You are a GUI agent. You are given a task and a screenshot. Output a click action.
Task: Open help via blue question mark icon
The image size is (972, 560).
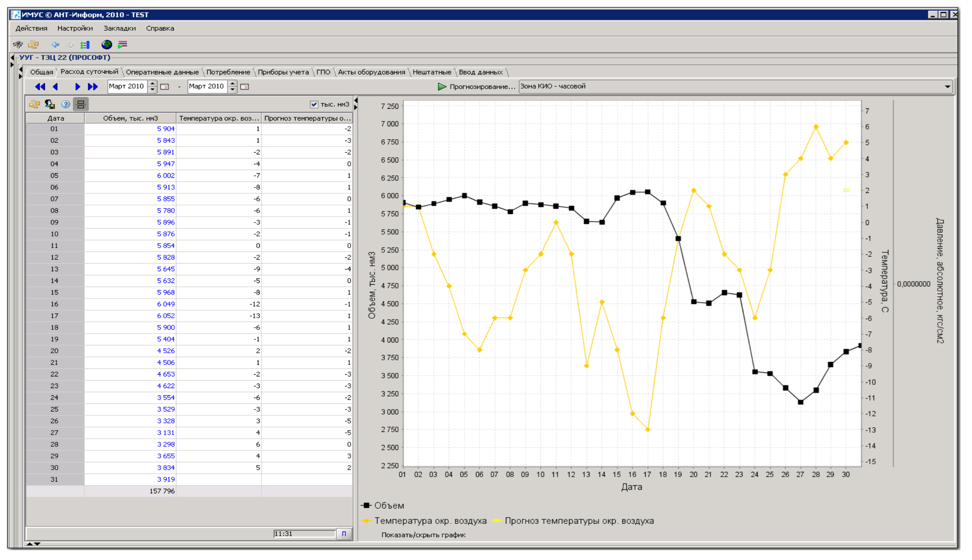[66, 104]
